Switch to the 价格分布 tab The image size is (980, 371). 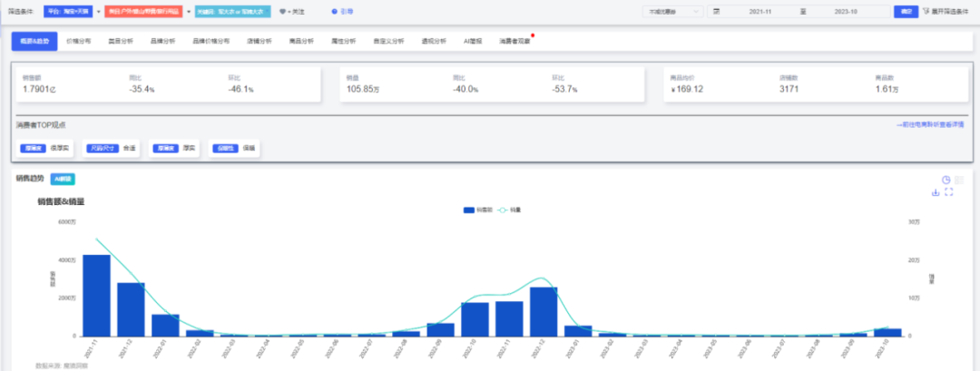click(79, 42)
